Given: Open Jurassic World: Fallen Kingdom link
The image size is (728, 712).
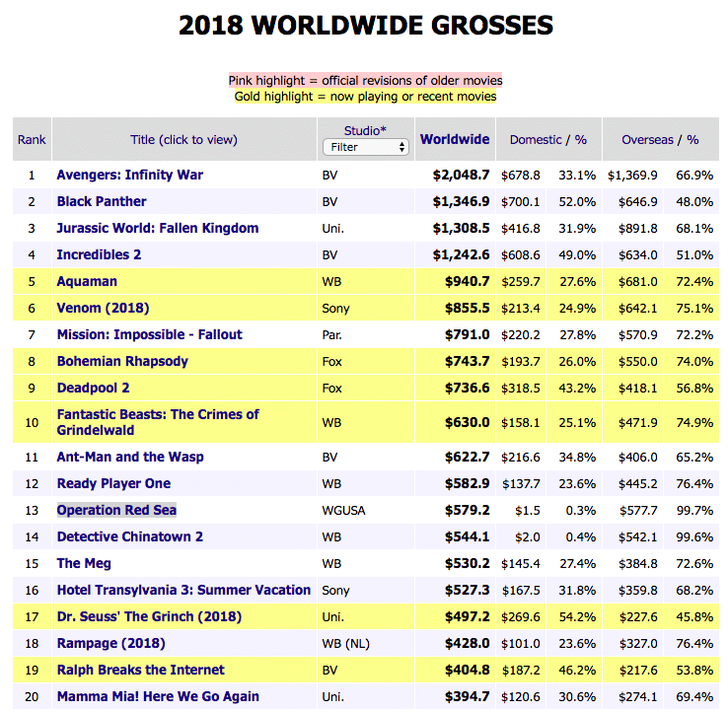Looking at the screenshot, I should (x=158, y=229).
